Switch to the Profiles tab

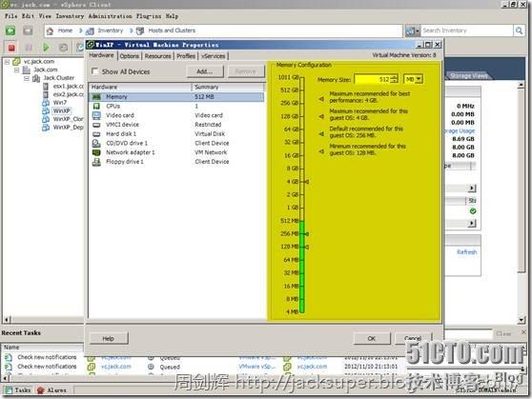(x=186, y=56)
